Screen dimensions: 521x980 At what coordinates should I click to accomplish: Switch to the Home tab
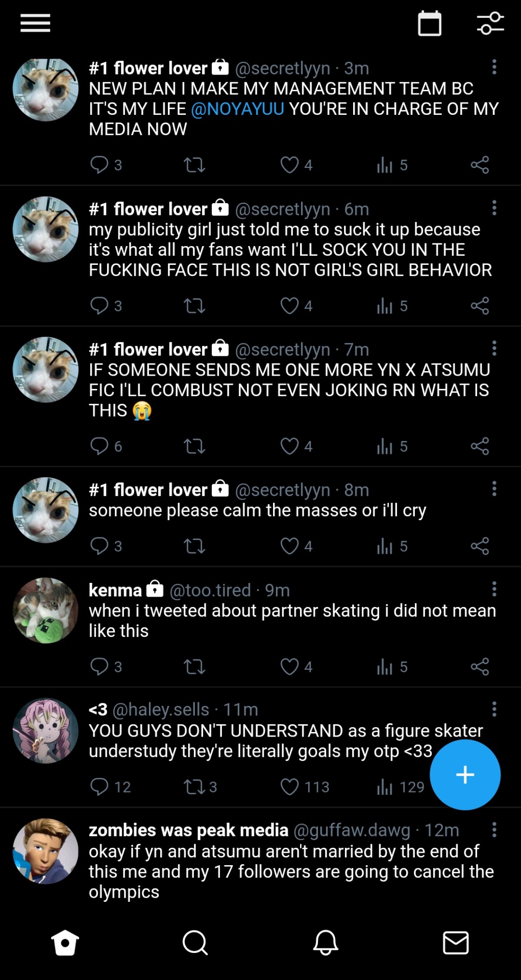65,942
